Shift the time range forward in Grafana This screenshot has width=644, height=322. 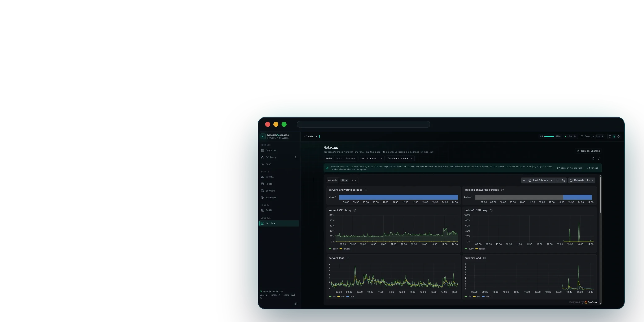pos(557,180)
